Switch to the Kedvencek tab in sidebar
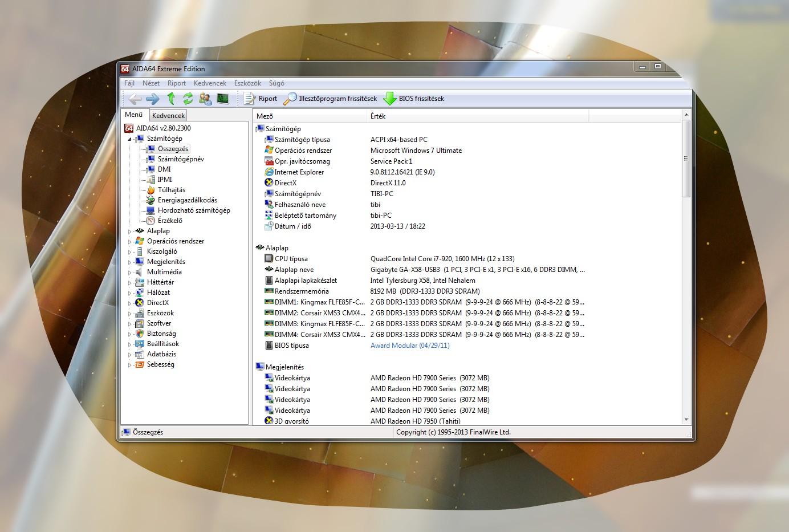789x532 pixels. (x=169, y=116)
